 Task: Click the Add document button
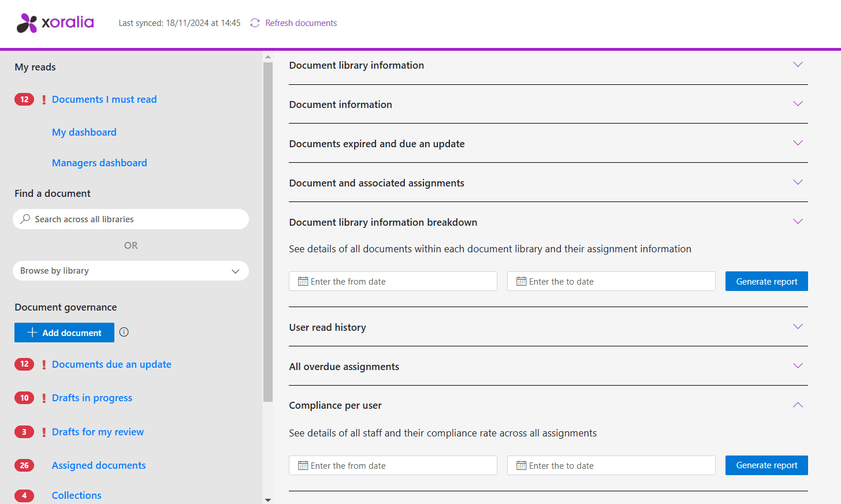pyautogui.click(x=64, y=333)
